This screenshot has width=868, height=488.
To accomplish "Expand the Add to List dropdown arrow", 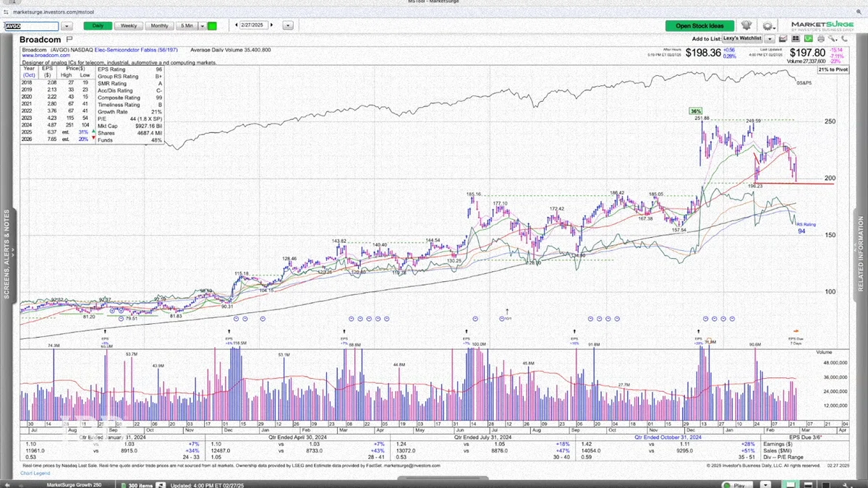I will (x=770, y=38).
